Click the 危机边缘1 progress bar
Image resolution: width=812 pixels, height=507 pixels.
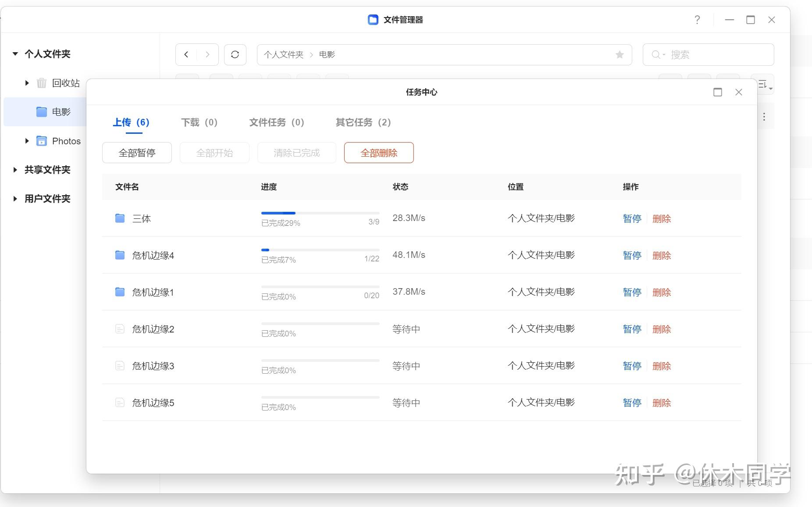pos(321,287)
